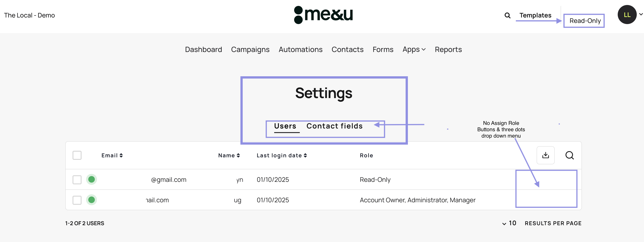
Task: Select the Read-Only user row checkbox
Action: click(77, 180)
